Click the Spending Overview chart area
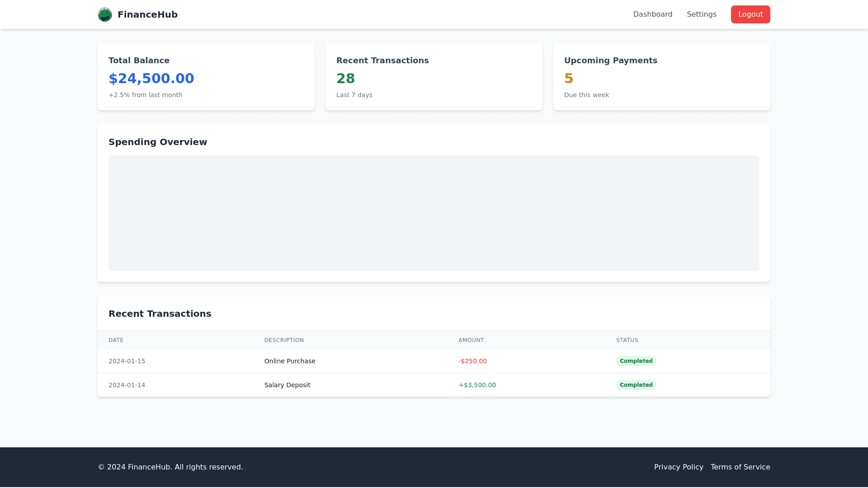The height and width of the screenshot is (488, 868). click(x=434, y=213)
